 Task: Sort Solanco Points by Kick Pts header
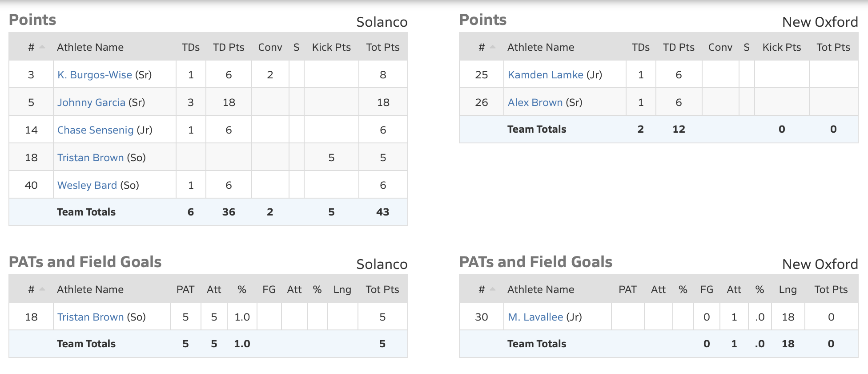(331, 47)
